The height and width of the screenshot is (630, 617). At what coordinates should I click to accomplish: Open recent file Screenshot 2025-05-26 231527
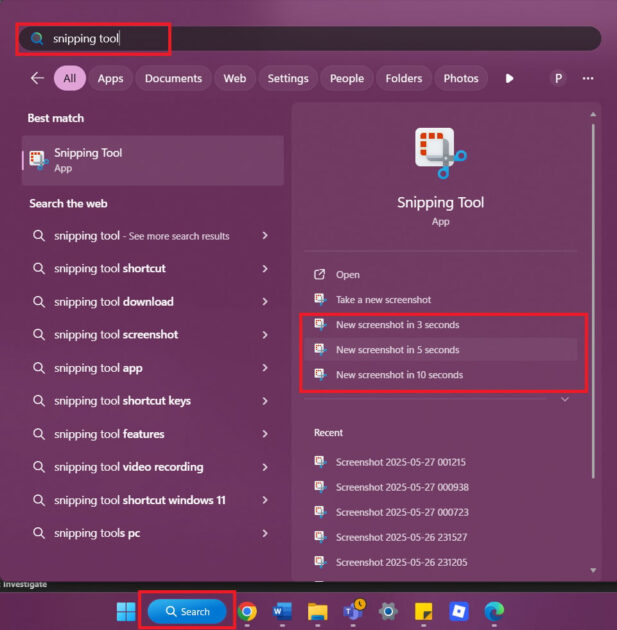point(441,537)
